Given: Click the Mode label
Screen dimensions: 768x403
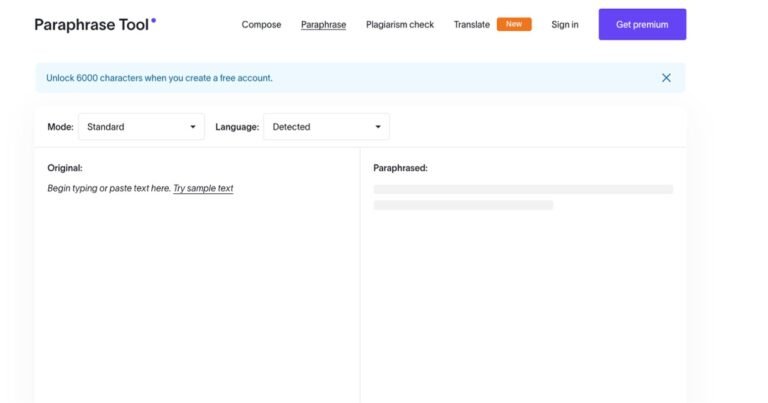Looking at the screenshot, I should [60, 127].
